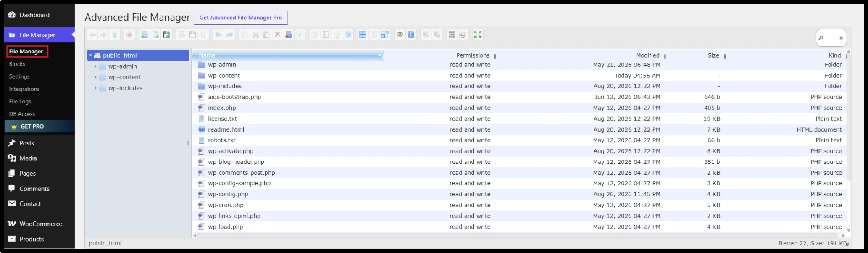The image size is (868, 253).
Task: Select the license.txt file row
Action: click(519, 119)
